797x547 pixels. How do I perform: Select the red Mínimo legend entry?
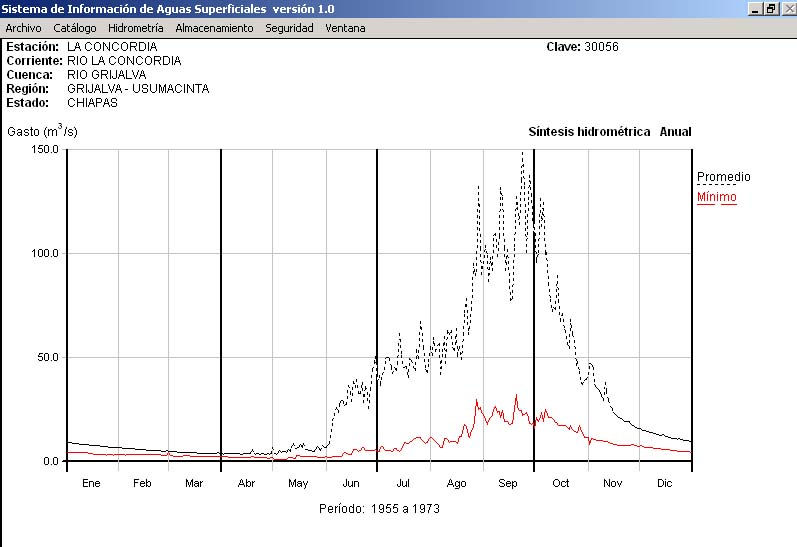point(716,197)
